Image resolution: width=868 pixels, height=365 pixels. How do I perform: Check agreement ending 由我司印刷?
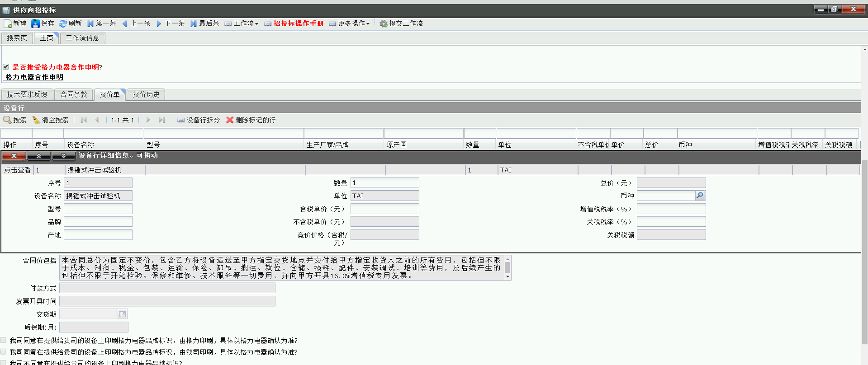coord(4,351)
